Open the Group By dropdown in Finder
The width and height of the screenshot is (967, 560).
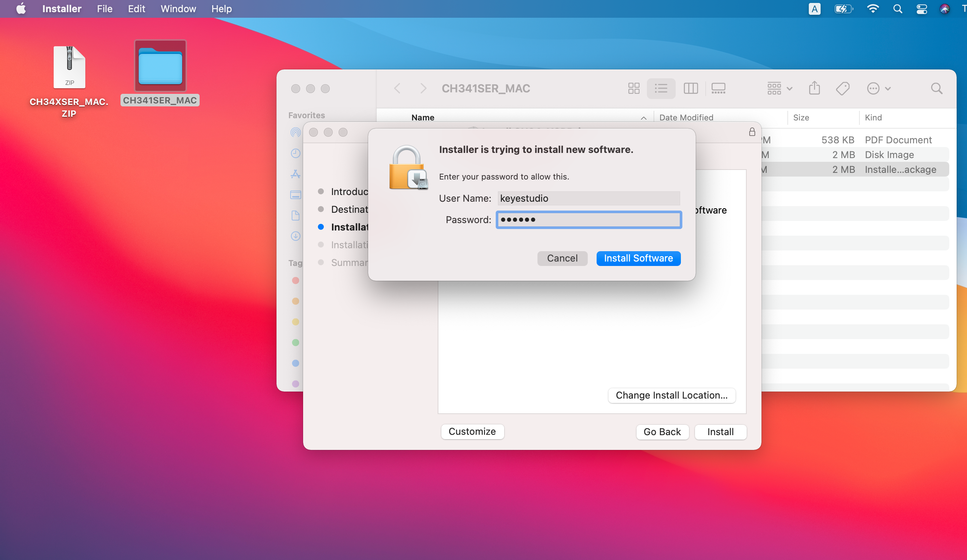point(779,89)
